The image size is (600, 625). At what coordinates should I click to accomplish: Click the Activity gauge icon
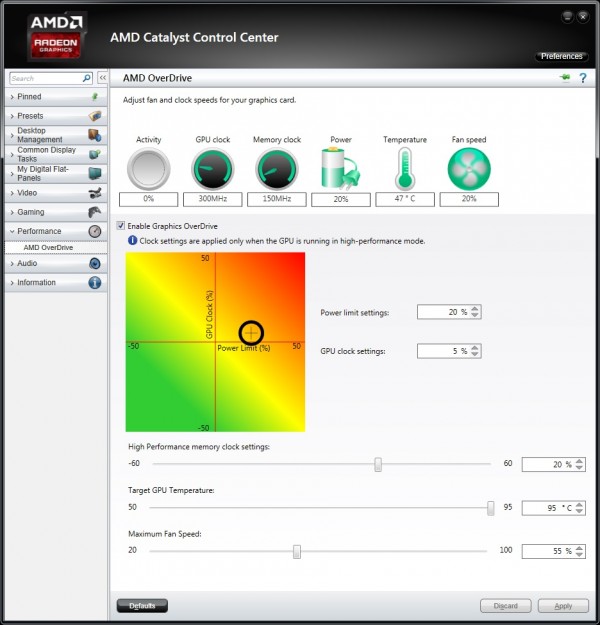(149, 169)
